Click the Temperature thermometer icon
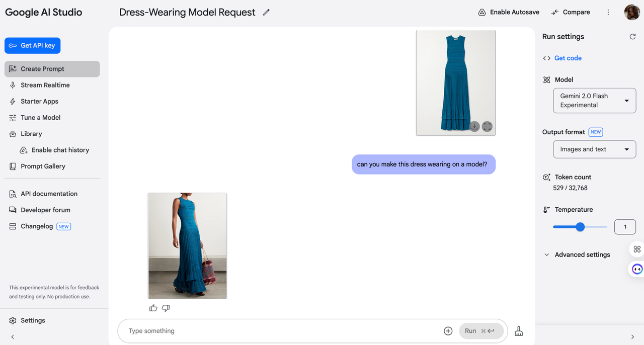The height and width of the screenshot is (345, 644). click(546, 210)
